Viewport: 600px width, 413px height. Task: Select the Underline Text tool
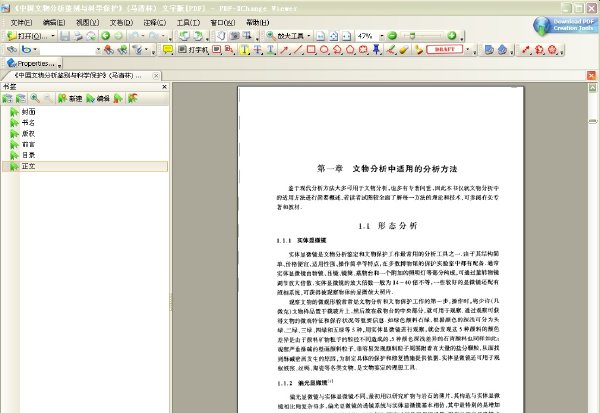coord(271,50)
